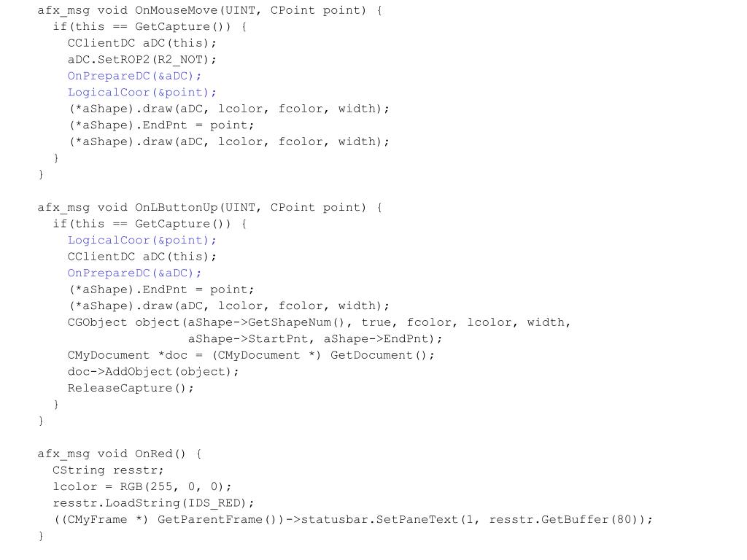Viewport: 747px width, 560px height.
Task: Click the CString resstr declaration
Action: [108, 470]
